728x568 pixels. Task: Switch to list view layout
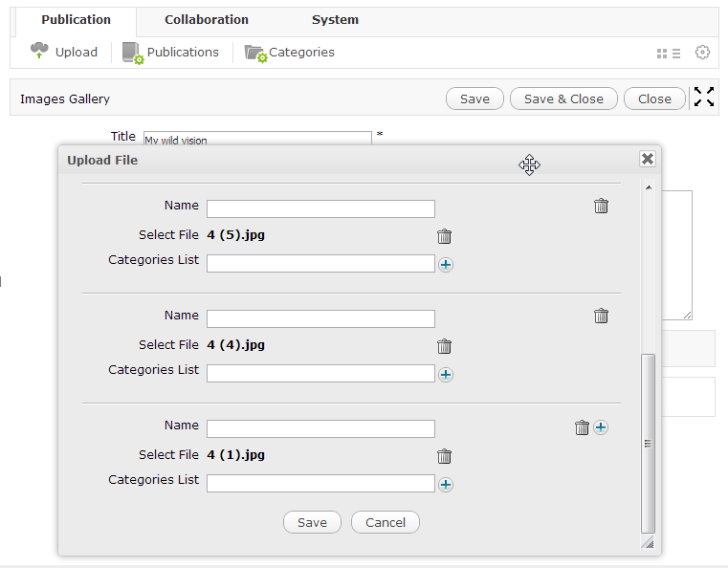676,54
